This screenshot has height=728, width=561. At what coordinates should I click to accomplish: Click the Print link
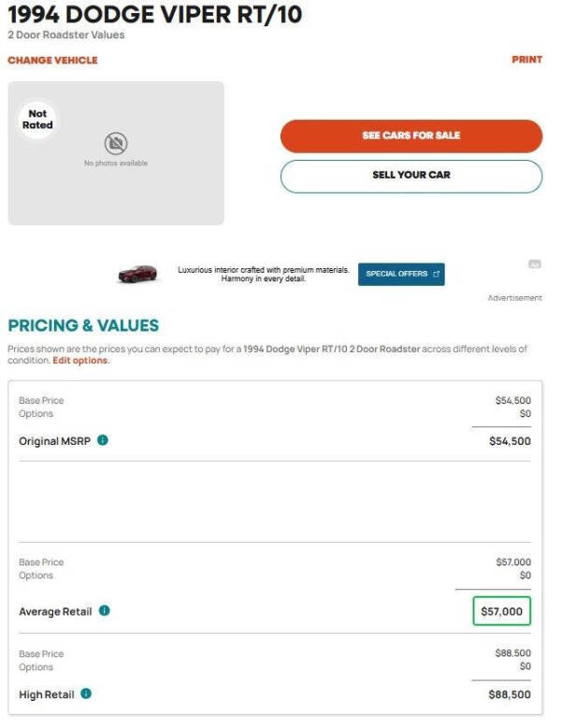[526, 60]
